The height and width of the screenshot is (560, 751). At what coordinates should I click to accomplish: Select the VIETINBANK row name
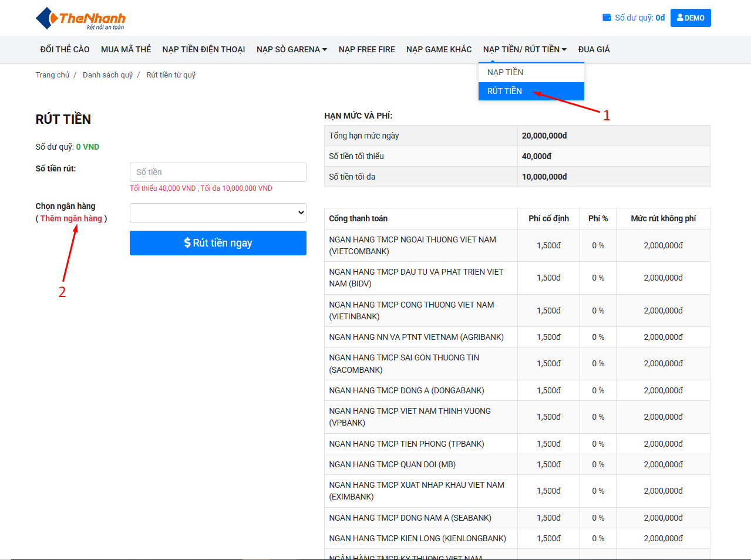tap(412, 311)
